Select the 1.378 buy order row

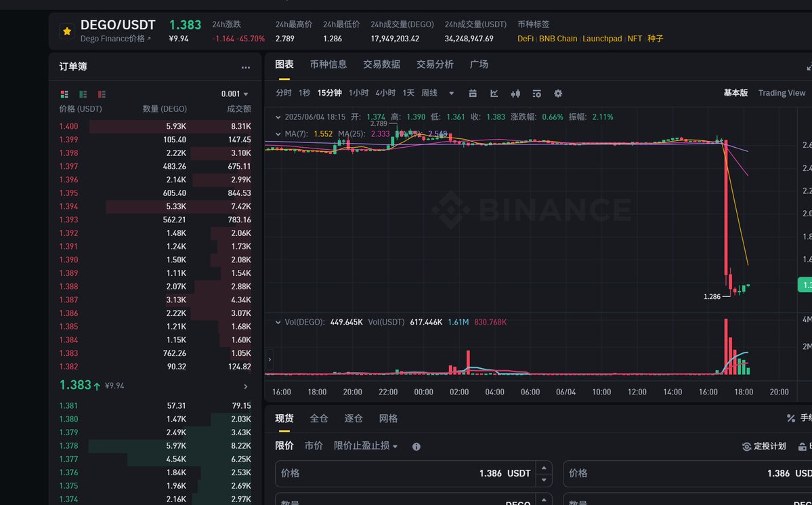pos(155,446)
